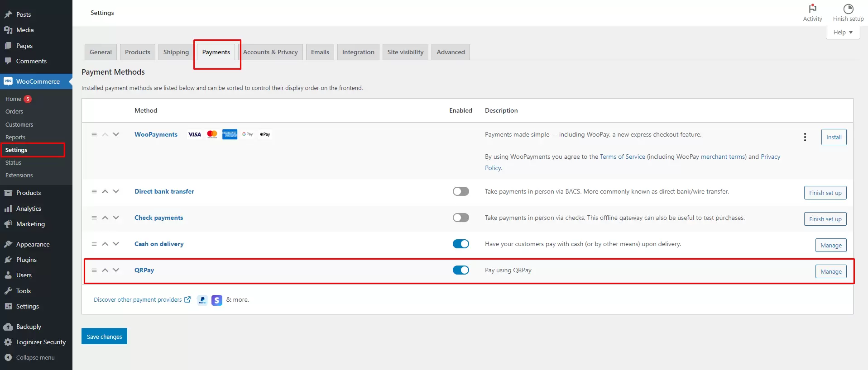This screenshot has height=370, width=868.
Task: Click Finish set up for Check payments
Action: tap(825, 219)
